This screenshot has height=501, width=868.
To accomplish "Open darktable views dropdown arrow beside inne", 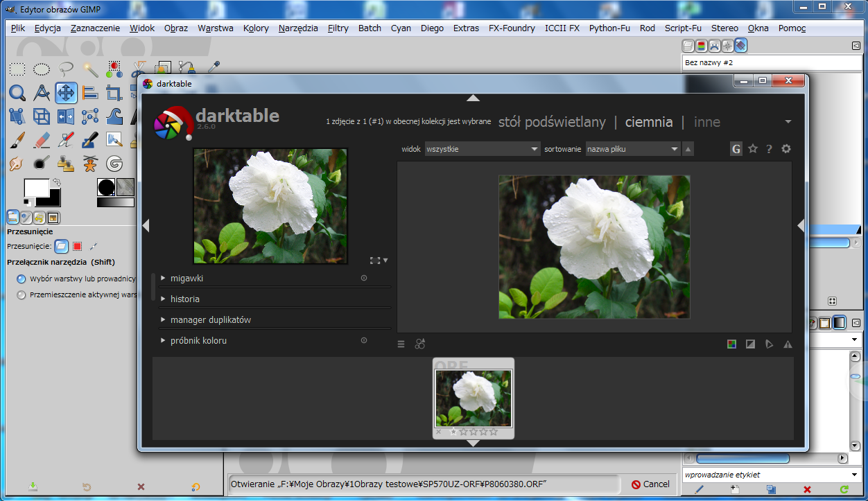I will pyautogui.click(x=788, y=122).
